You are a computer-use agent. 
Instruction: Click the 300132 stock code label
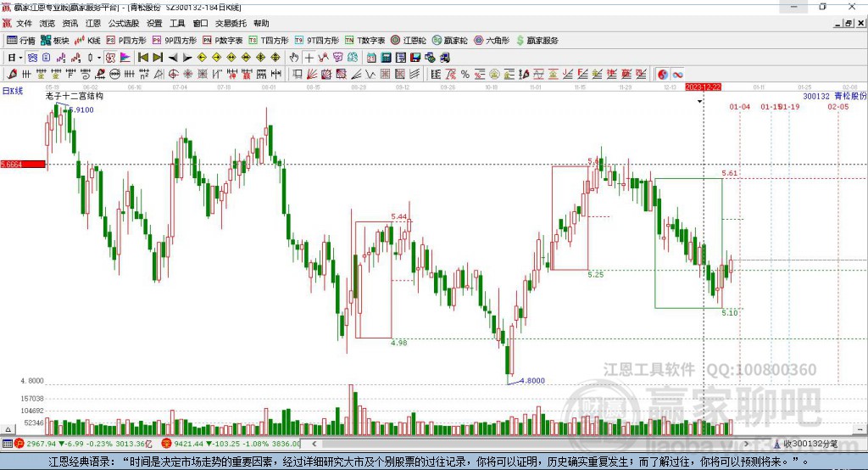pos(816,96)
